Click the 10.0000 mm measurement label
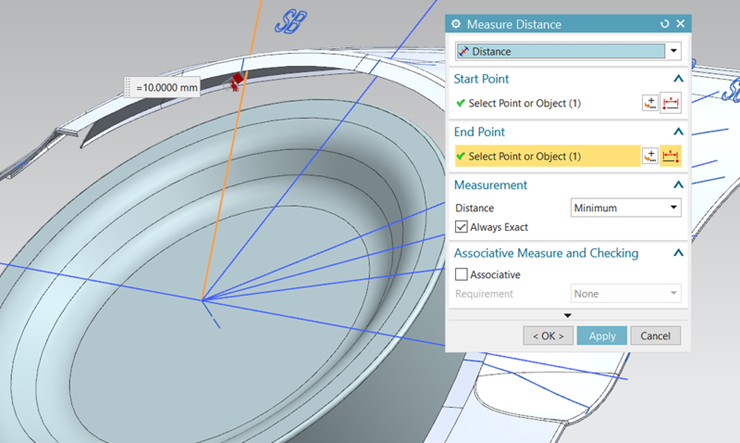 coord(165,88)
